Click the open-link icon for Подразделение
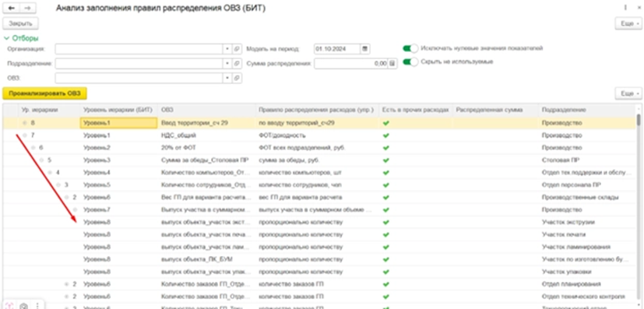 237,64
